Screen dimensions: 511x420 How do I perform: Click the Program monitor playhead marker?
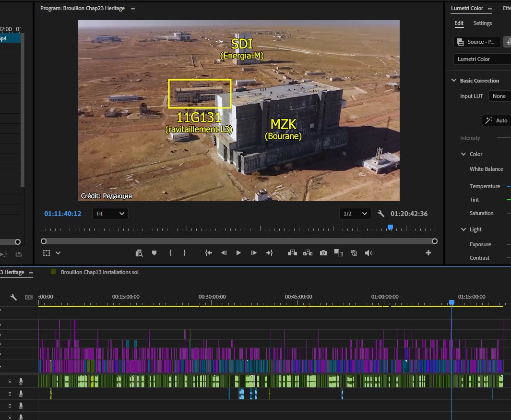point(390,228)
